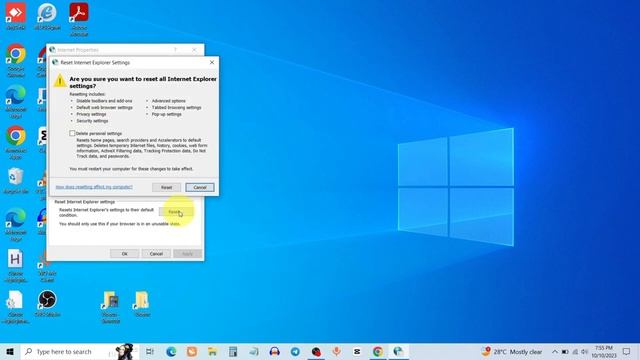Expand the hidden system tray icons chevron
Screen dimensions: 640x360
pyautogui.click(x=555, y=351)
